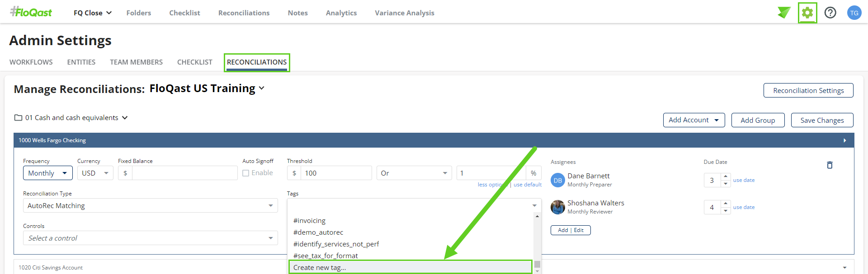Change the FloQast US Training entity
The width and height of the screenshot is (868, 274).
tap(207, 88)
